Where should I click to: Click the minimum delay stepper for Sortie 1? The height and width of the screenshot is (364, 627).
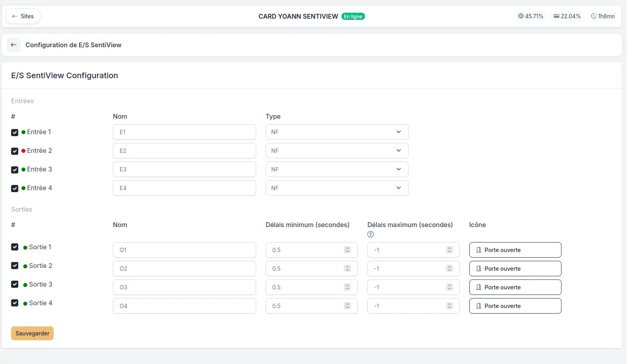point(347,250)
